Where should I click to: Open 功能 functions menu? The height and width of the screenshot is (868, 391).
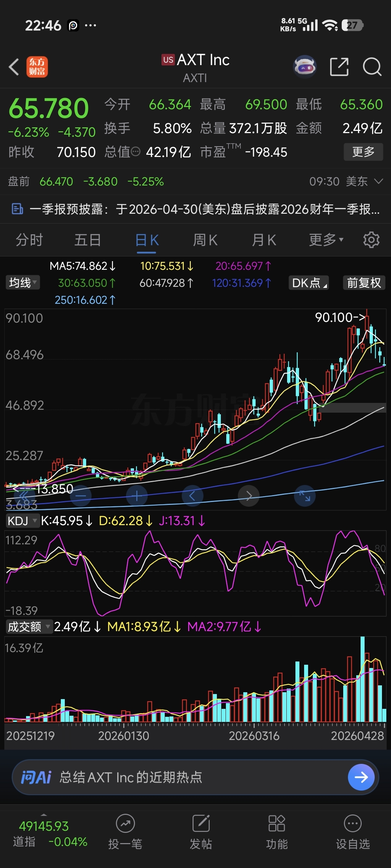pos(277,832)
